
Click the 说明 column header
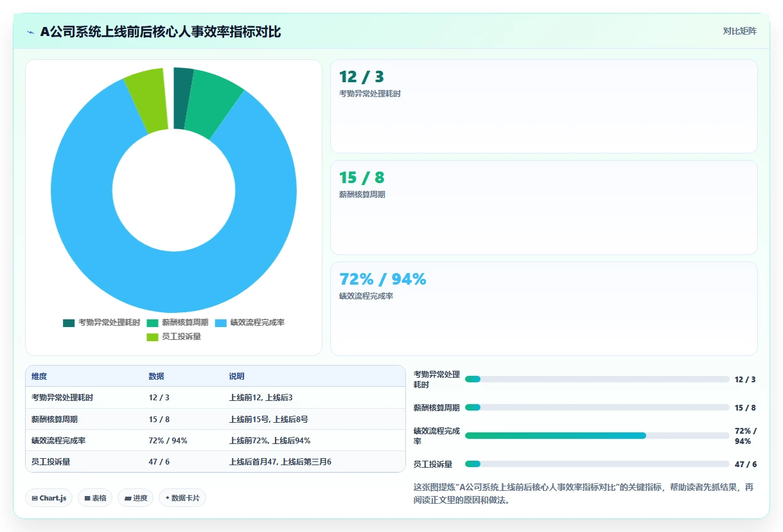tap(236, 377)
